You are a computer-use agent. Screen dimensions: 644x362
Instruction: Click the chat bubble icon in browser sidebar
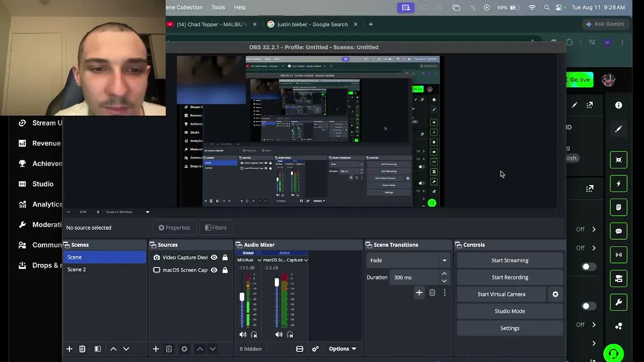[619, 231]
